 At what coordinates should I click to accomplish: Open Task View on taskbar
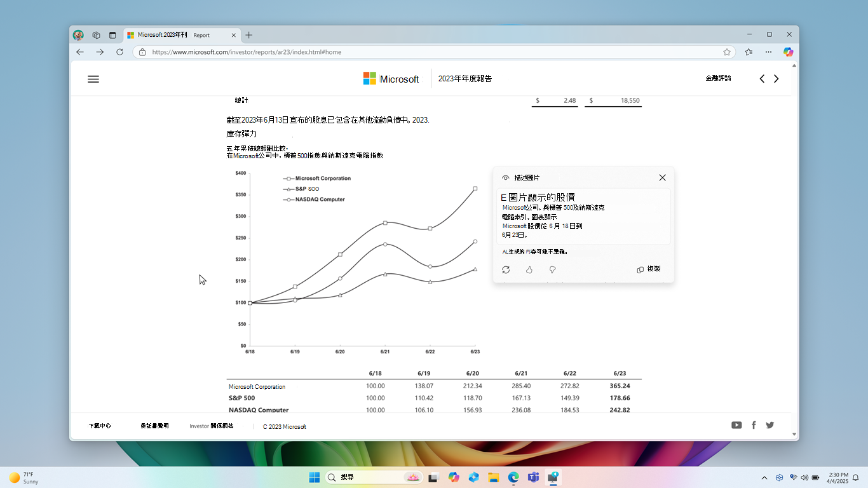pyautogui.click(x=433, y=477)
